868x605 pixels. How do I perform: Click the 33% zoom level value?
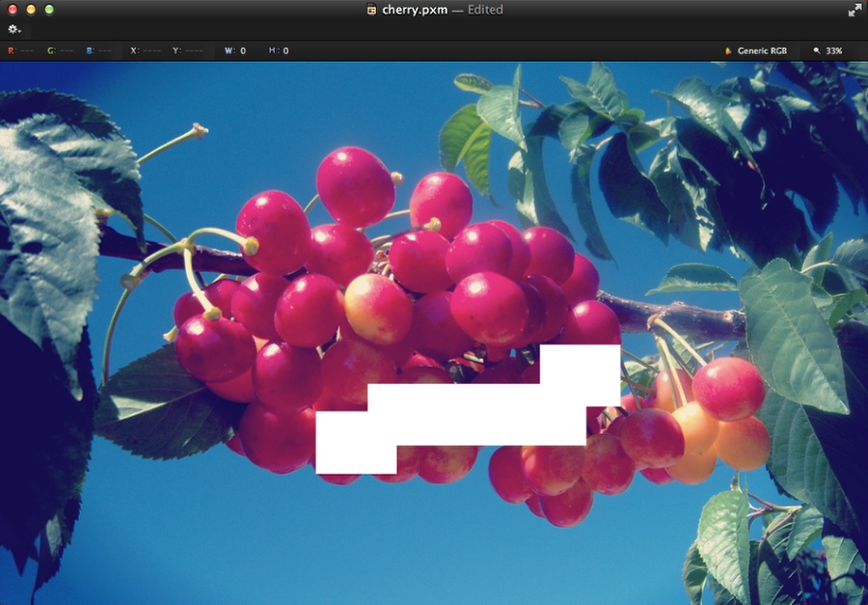833,50
